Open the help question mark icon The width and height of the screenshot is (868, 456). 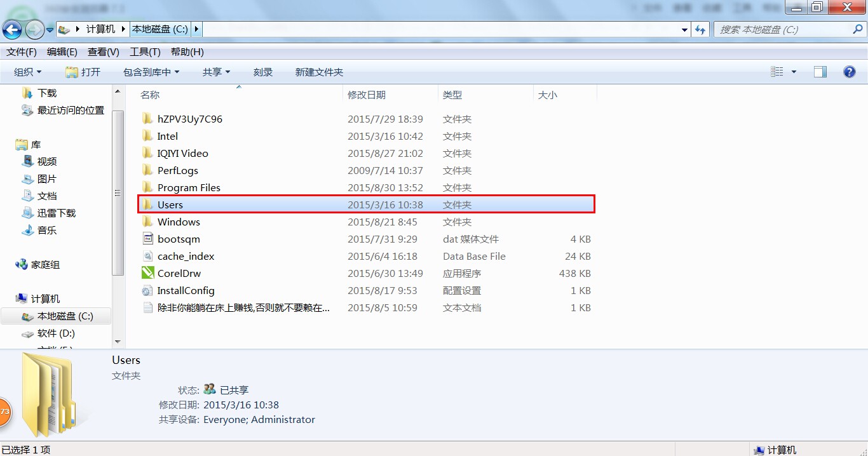(849, 72)
